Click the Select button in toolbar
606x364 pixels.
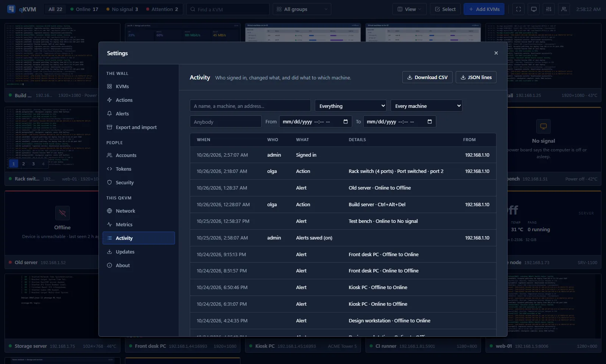(x=445, y=9)
